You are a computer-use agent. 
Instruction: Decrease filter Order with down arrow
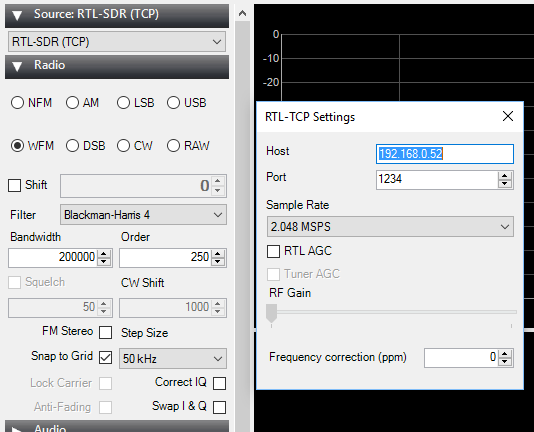point(218,262)
